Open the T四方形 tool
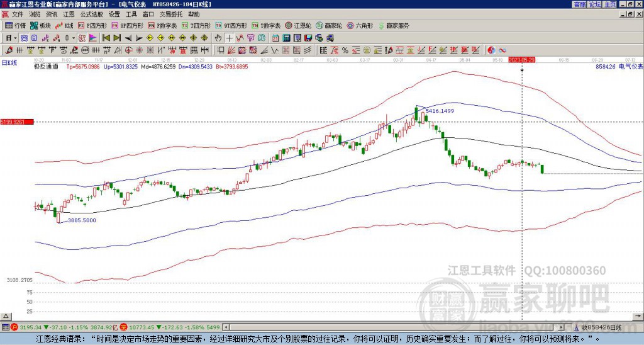The image size is (644, 345). (x=196, y=25)
